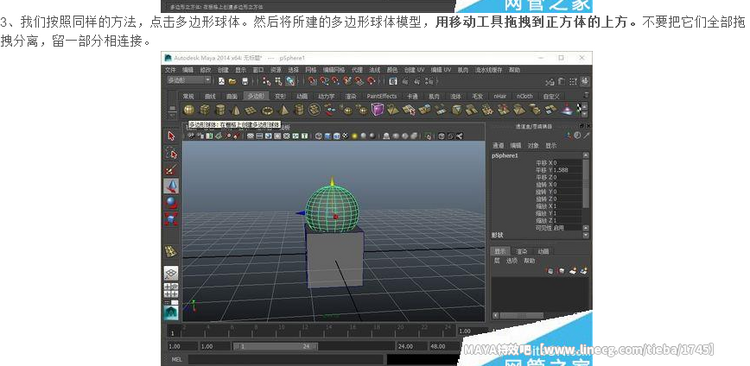Image resolution: width=750 pixels, height=366 pixels.
Task: Create a polygon torus from the shelf
Action: [267, 111]
